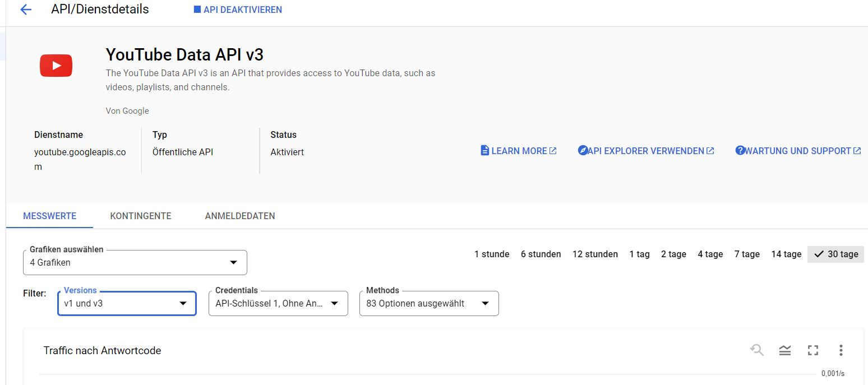Open the Wartung und Support link
868x385 pixels.
coord(798,151)
